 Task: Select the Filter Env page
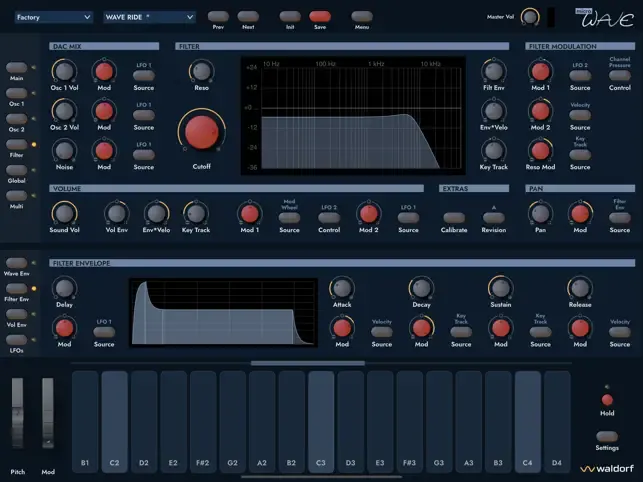click(x=16, y=288)
